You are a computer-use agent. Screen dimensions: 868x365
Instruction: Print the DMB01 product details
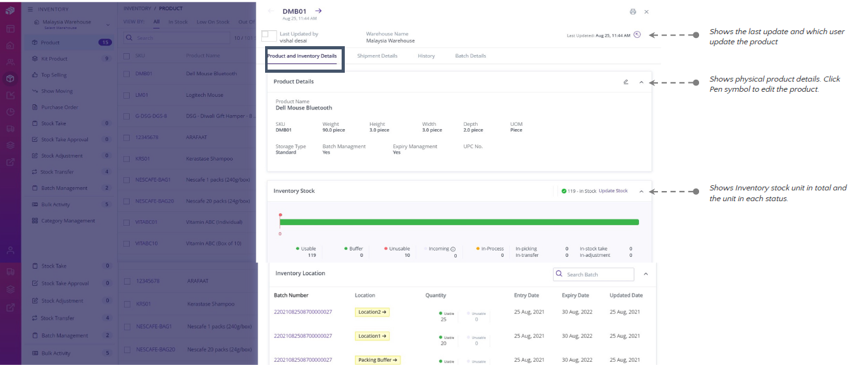point(633,11)
